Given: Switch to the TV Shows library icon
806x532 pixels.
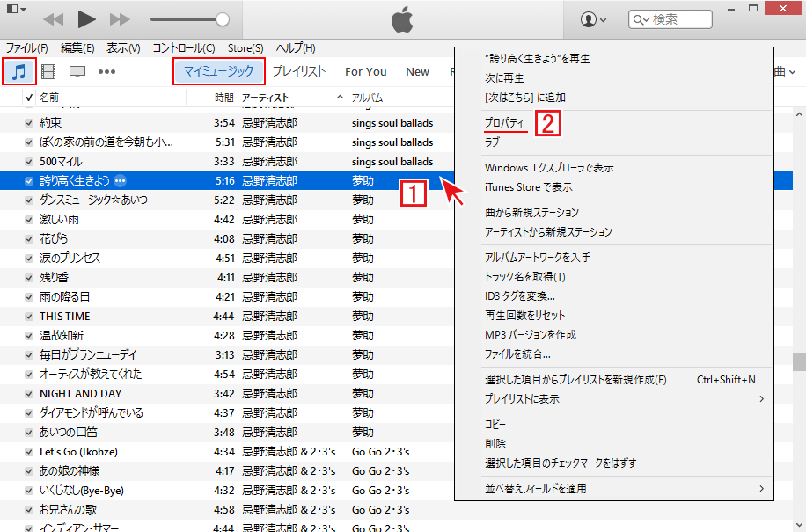Looking at the screenshot, I should pyautogui.click(x=77, y=71).
